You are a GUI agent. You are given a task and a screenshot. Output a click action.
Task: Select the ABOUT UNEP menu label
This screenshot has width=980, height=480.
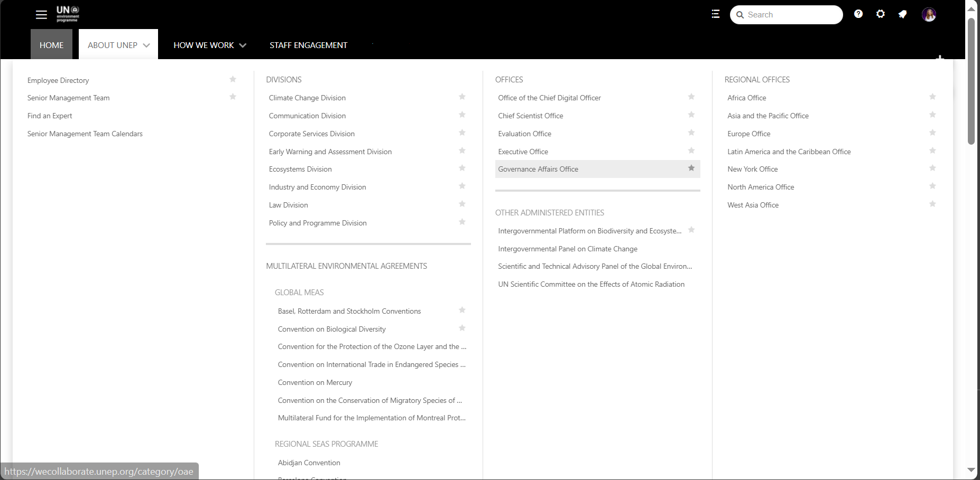click(x=113, y=45)
